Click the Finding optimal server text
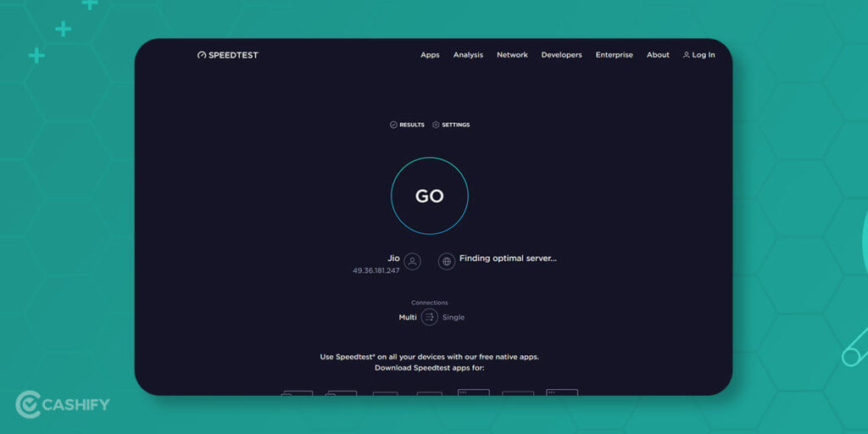The height and width of the screenshot is (434, 868). (x=509, y=259)
